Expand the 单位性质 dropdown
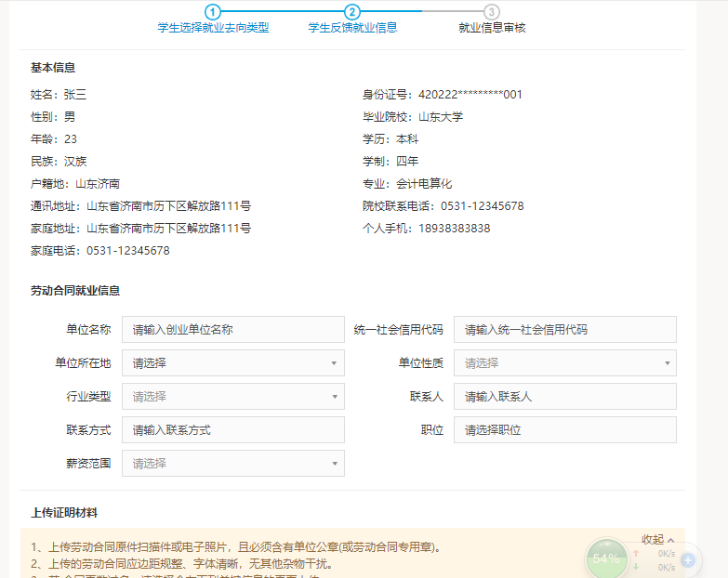 coord(564,363)
